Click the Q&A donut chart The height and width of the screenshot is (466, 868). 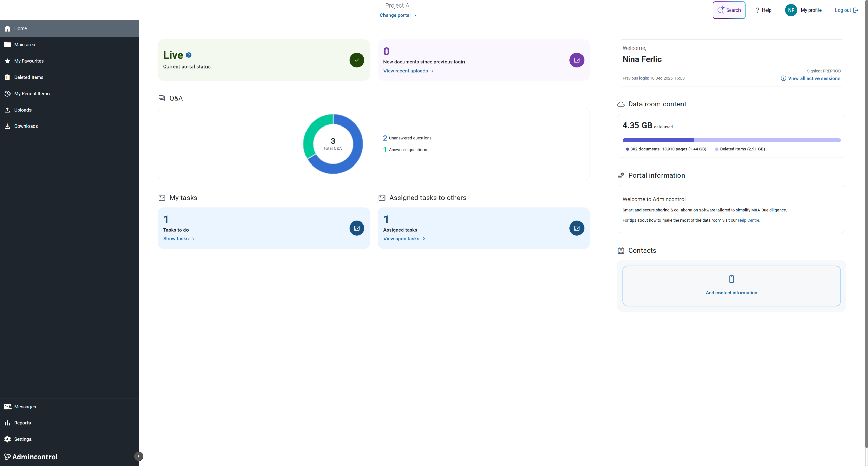coord(333,144)
